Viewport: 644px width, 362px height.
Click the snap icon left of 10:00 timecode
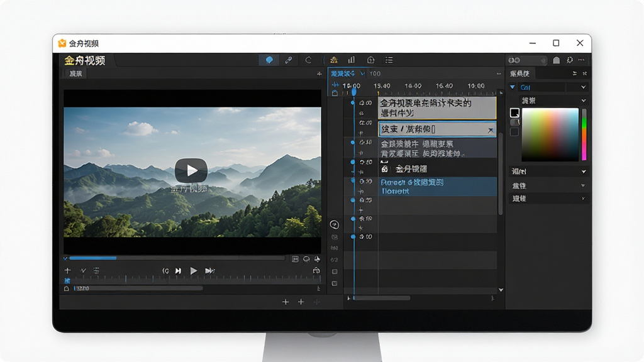pyautogui.click(x=335, y=85)
